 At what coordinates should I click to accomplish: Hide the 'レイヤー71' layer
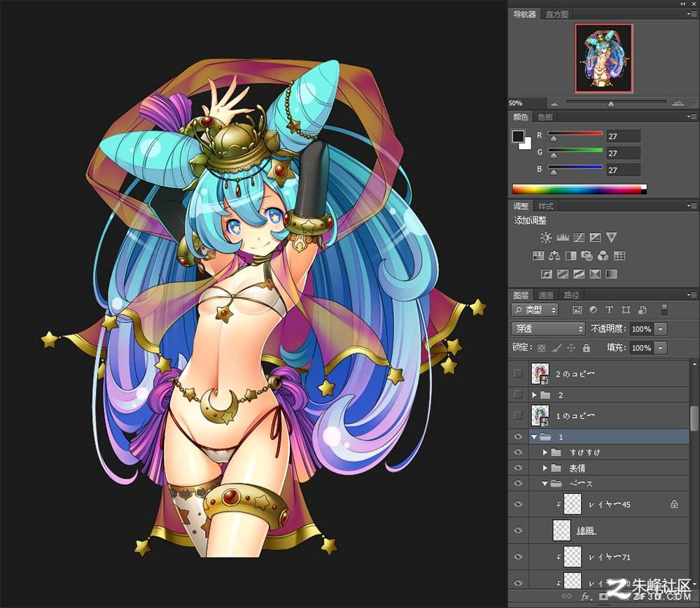tap(518, 557)
